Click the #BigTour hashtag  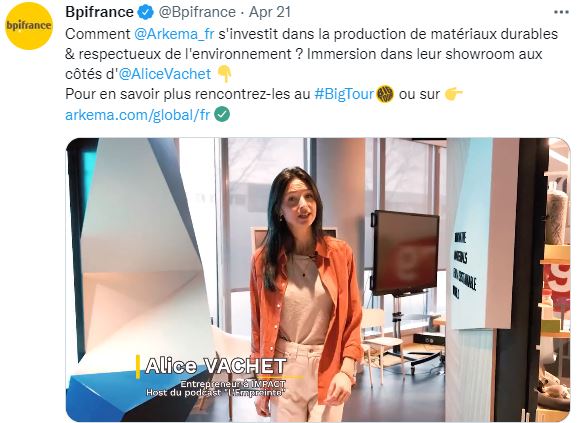coord(344,94)
